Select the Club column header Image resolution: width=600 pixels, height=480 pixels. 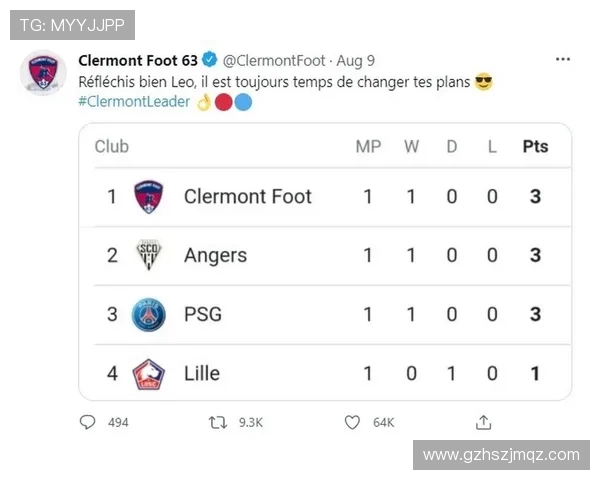(x=112, y=146)
